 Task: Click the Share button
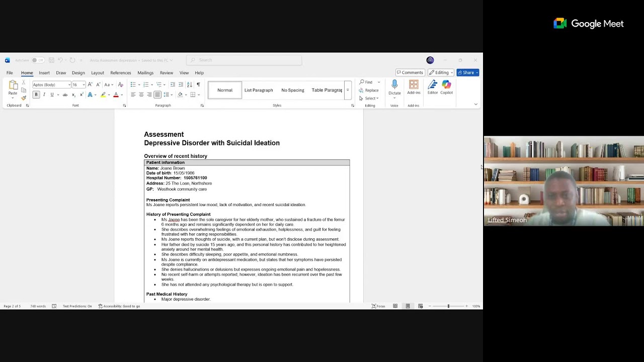(x=468, y=72)
